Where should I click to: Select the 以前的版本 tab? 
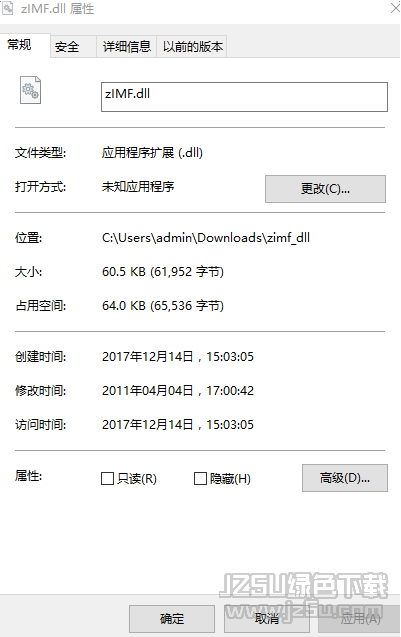(x=193, y=46)
